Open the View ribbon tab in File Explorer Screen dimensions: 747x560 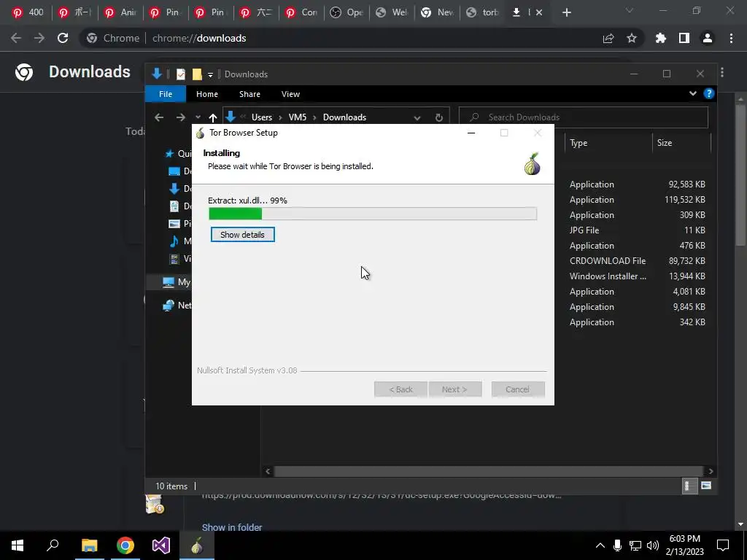pos(290,94)
